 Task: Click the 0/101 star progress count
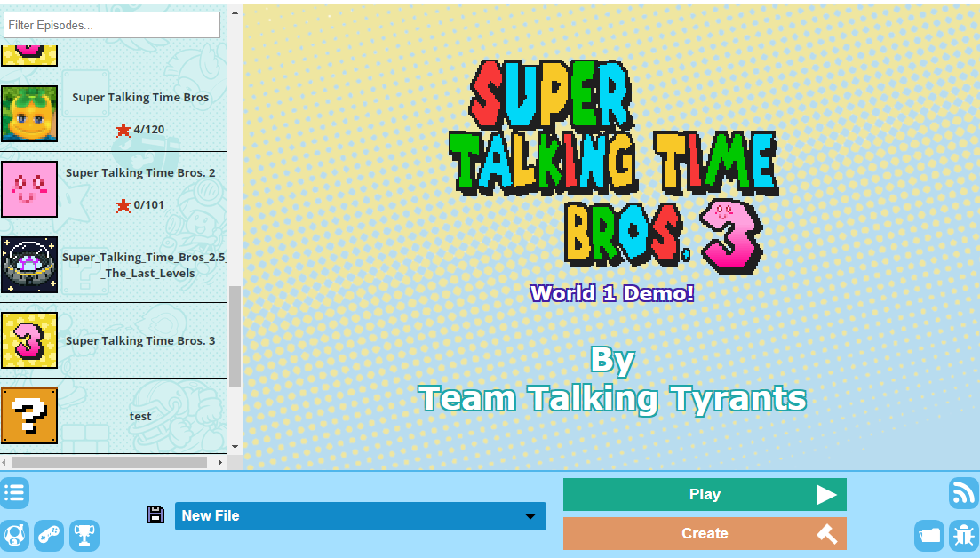[x=140, y=205]
